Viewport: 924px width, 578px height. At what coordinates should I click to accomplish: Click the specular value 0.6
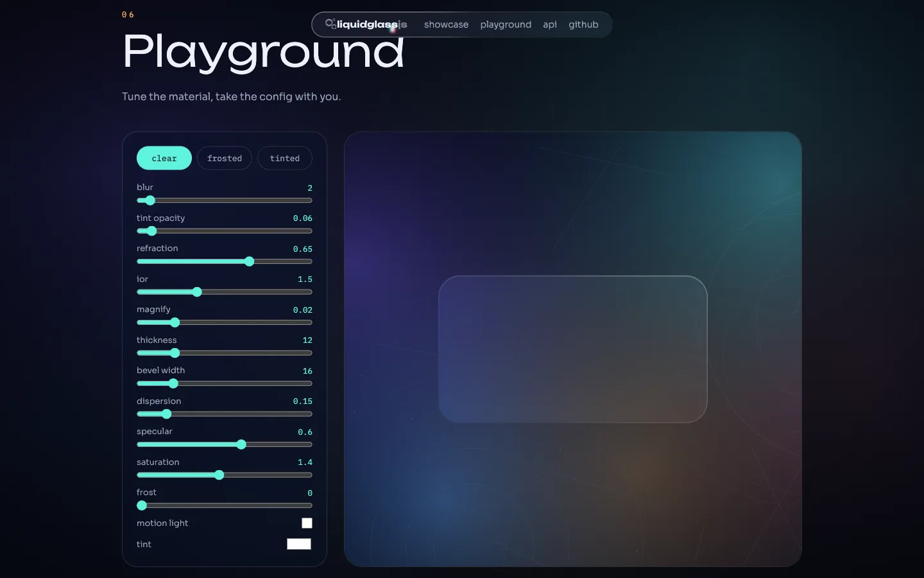(x=305, y=432)
